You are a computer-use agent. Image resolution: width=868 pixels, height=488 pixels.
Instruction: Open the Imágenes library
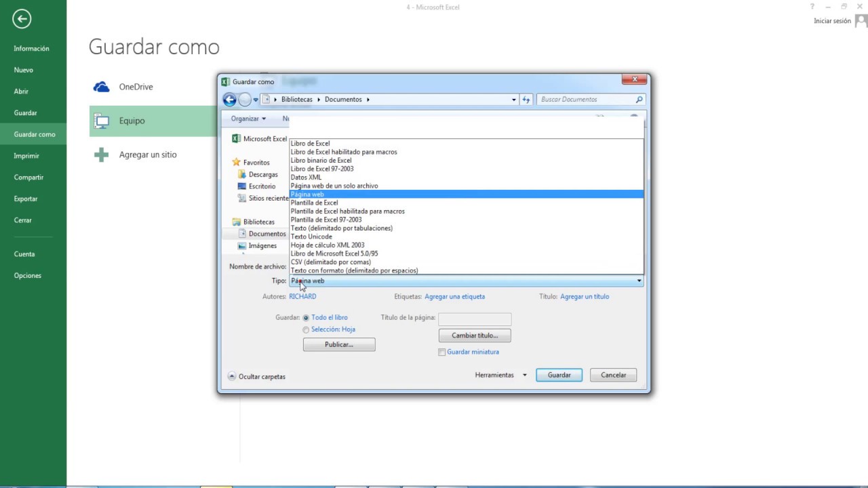pyautogui.click(x=257, y=246)
